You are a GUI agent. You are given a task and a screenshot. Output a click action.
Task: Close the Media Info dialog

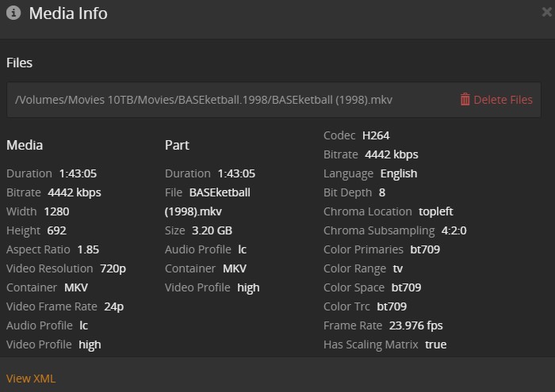coord(547,13)
